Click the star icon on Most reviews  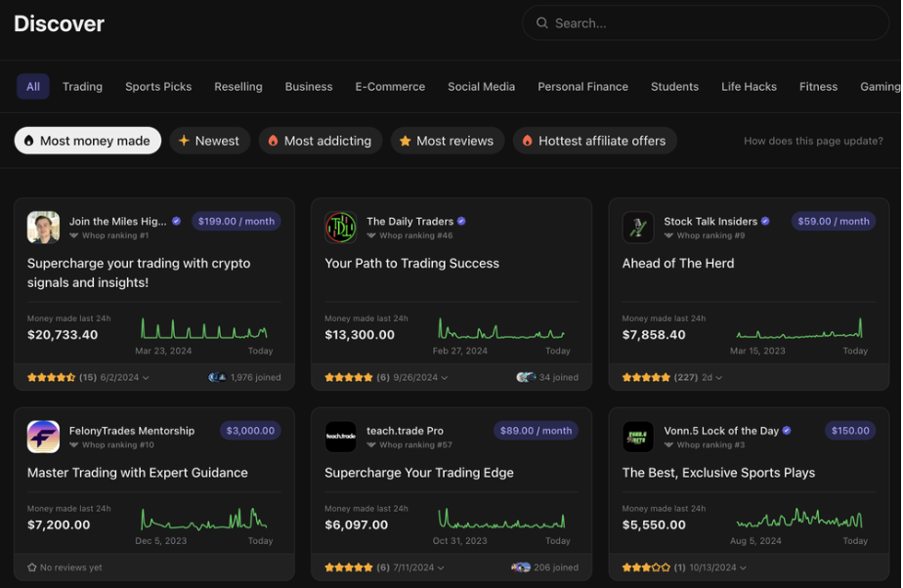(405, 140)
